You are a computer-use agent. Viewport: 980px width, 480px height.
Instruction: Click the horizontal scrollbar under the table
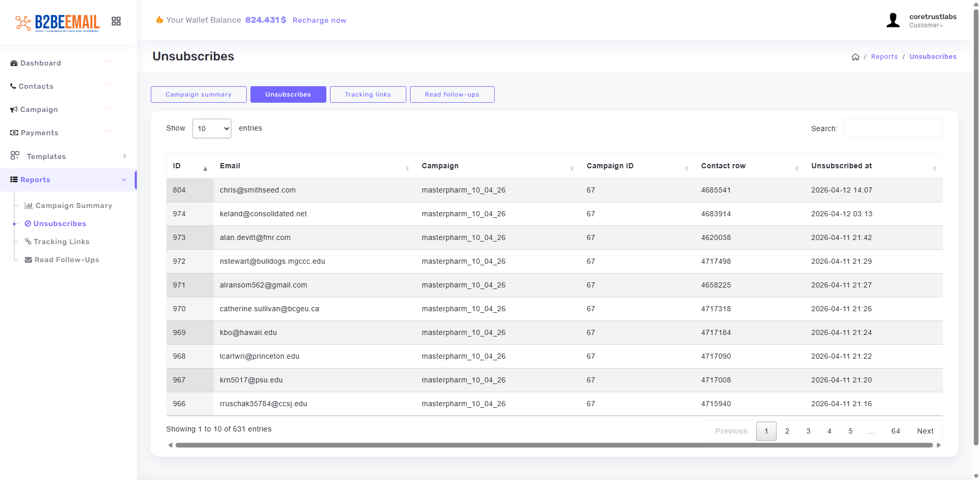click(x=554, y=445)
